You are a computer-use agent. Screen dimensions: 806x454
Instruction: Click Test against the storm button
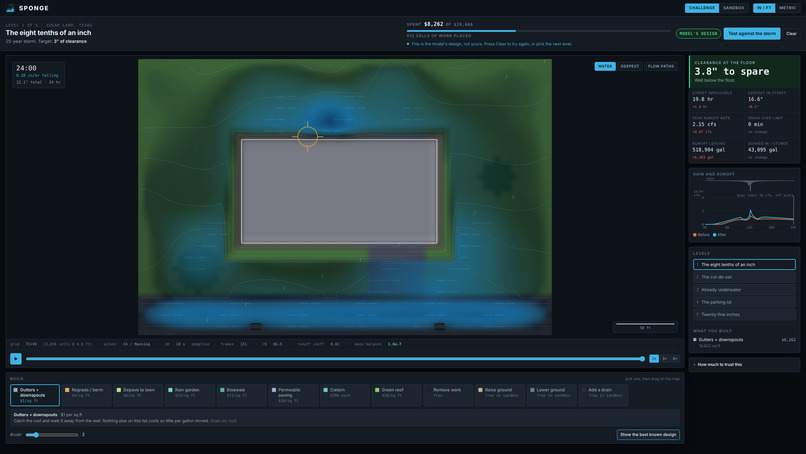[752, 33]
